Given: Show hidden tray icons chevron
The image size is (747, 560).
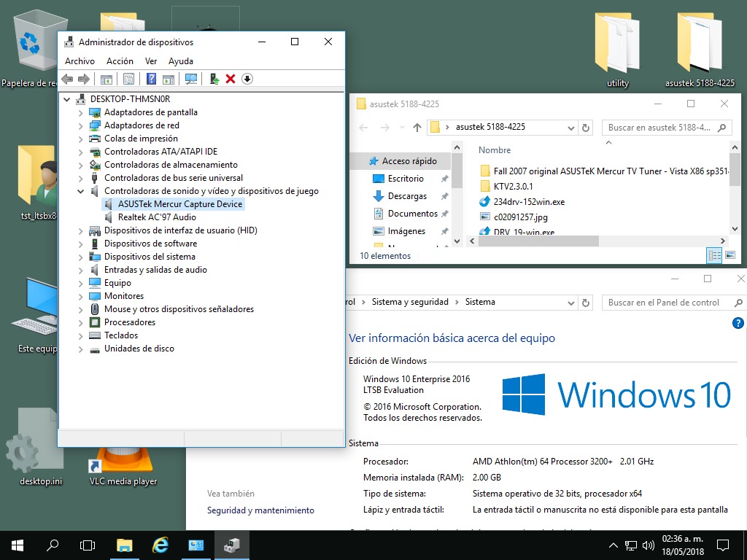Looking at the screenshot, I should point(613,545).
